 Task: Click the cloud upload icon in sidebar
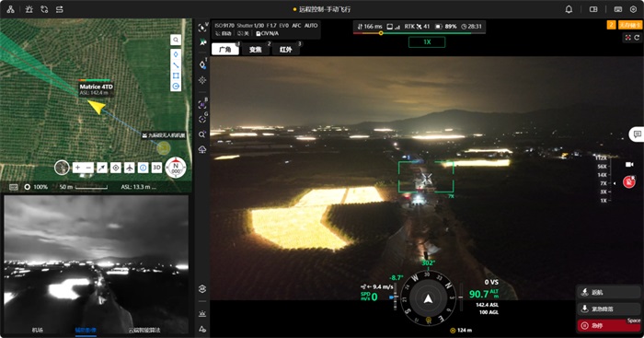[202, 149]
